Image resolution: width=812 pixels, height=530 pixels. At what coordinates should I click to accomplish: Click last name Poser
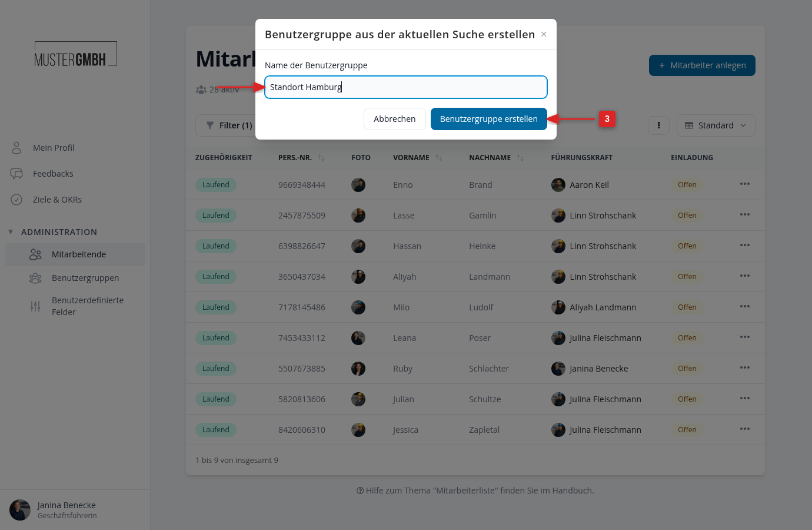point(480,338)
